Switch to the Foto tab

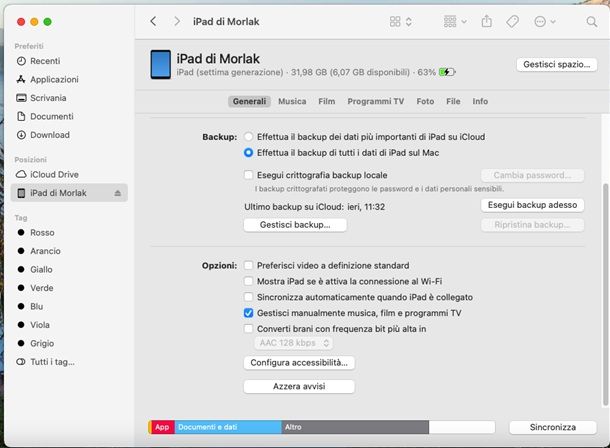(x=425, y=102)
